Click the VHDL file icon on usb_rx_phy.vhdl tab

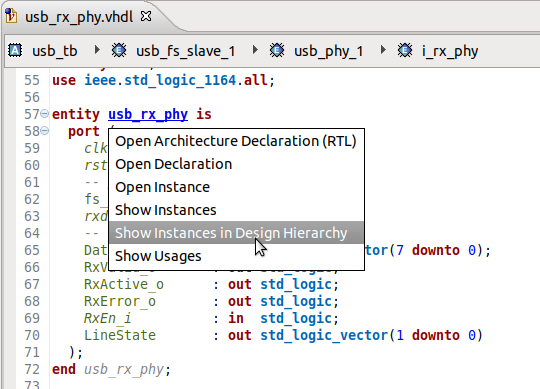(11, 16)
